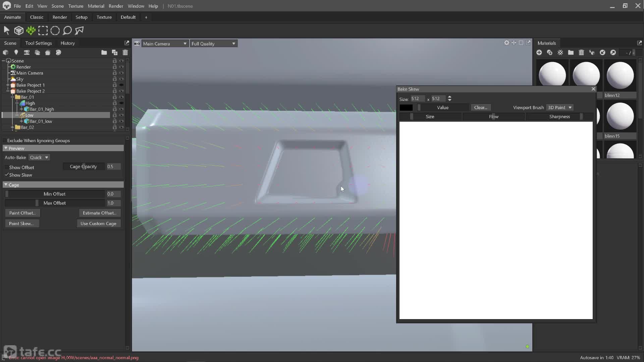Screen dimensions: 644x362
Task: Open Auto-Bake Quick dropdown
Action: [39, 157]
